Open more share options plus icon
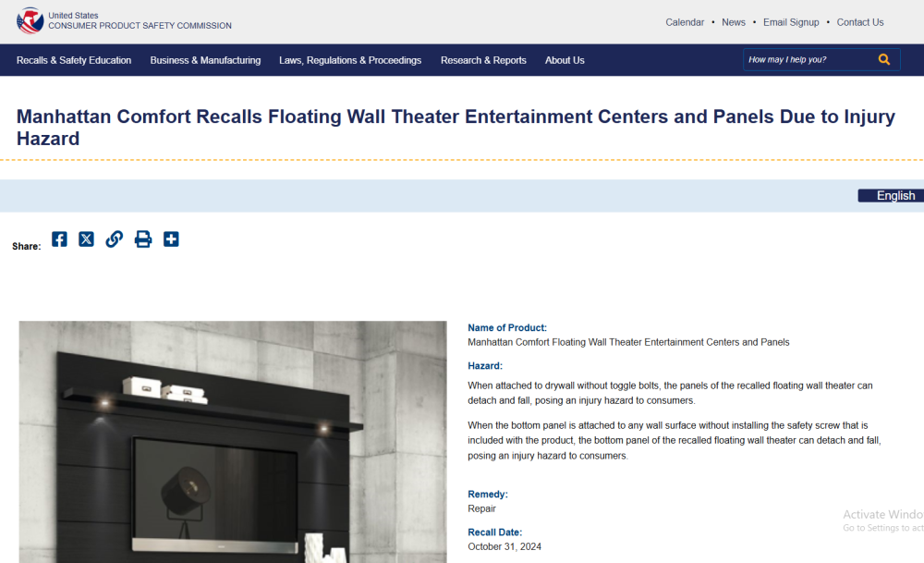This screenshot has height=563, width=924. pos(171,239)
